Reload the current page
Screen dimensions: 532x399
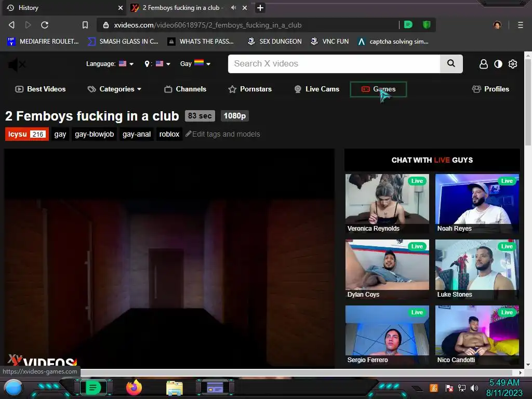coord(45,25)
